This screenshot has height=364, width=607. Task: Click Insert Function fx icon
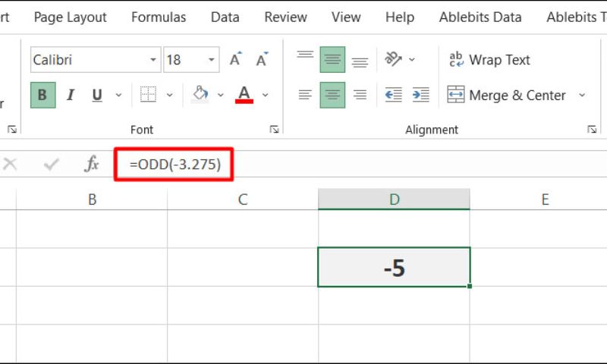pyautogui.click(x=91, y=164)
